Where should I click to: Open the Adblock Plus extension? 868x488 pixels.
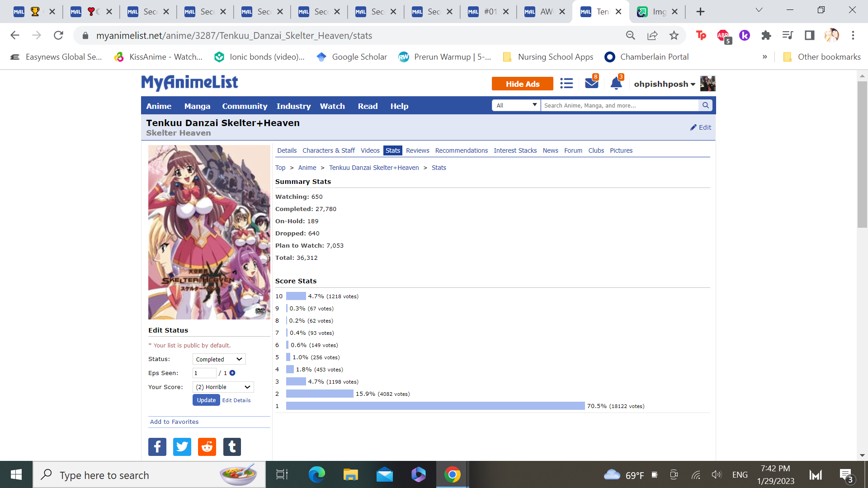pos(723,35)
